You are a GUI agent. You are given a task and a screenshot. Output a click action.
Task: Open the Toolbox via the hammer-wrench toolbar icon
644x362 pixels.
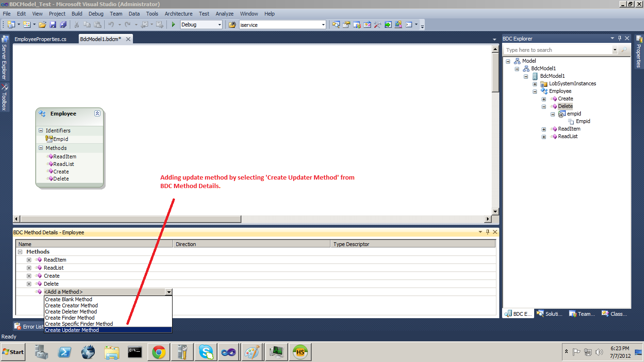pos(377,25)
